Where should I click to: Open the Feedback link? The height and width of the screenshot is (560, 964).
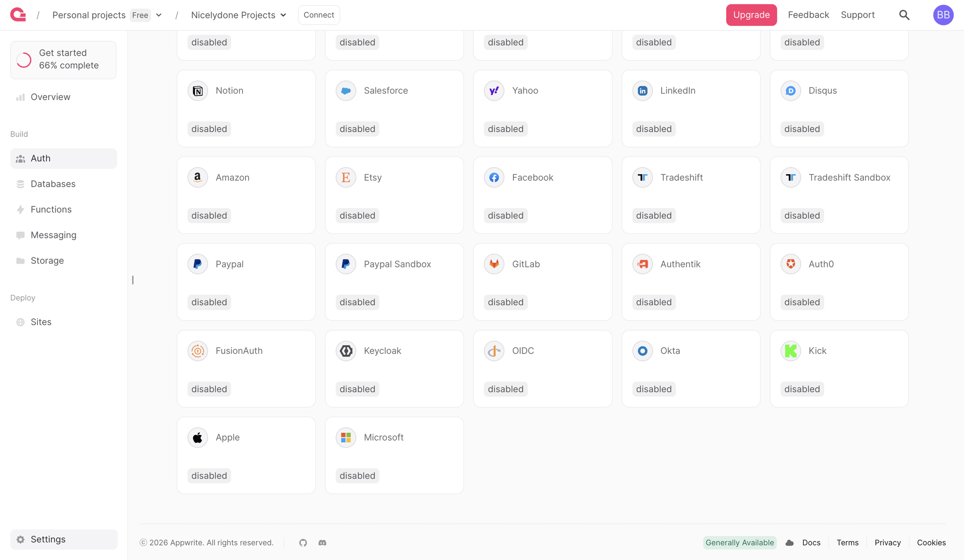(x=808, y=15)
